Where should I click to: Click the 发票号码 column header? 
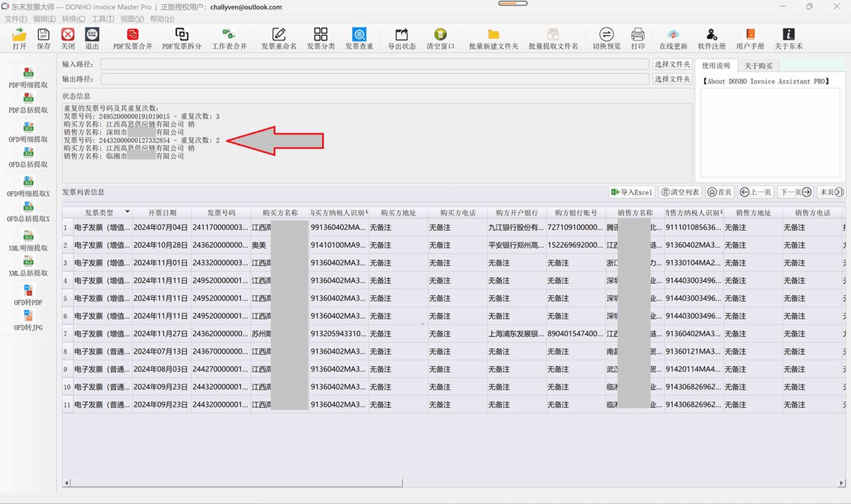tap(221, 213)
